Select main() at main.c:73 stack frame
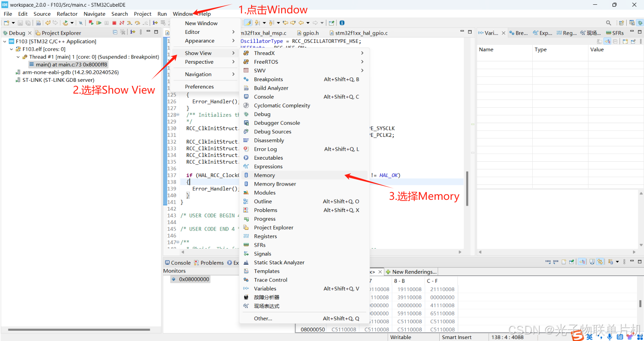This screenshot has height=341, width=644. tap(68, 65)
